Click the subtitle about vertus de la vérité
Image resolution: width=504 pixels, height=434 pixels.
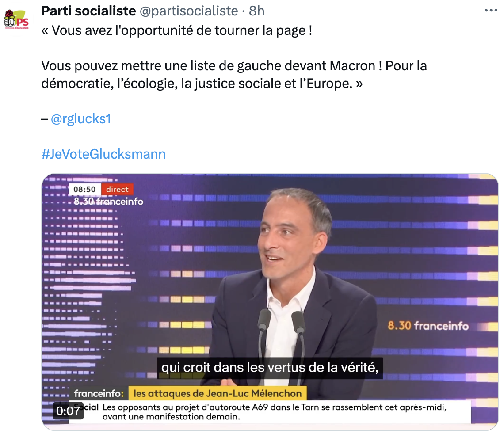[270, 368]
